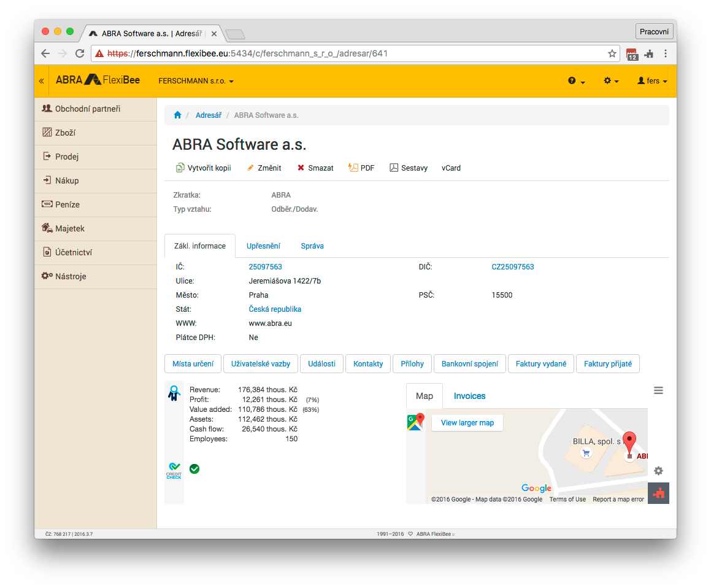Open the Bankovní spojení button
Viewport: 711px width, 588px height.
coord(470,364)
